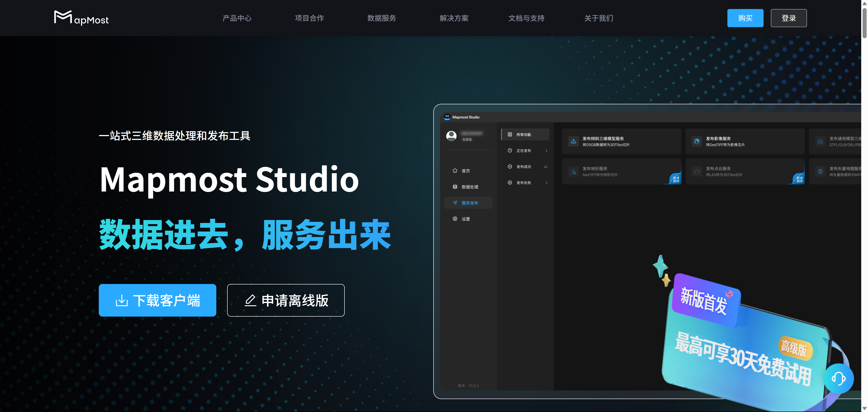Click the 发布地形服务 card icon
This screenshot has height=412, width=868.
click(573, 172)
